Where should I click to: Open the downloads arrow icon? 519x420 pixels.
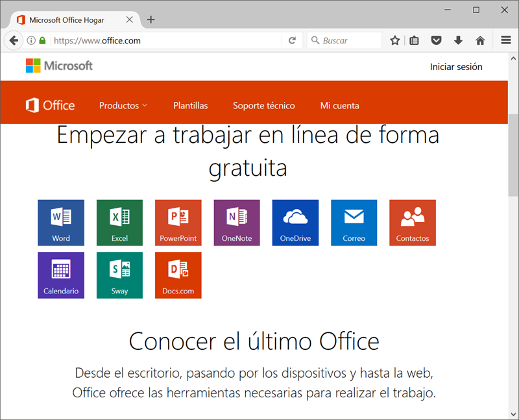[x=458, y=40]
